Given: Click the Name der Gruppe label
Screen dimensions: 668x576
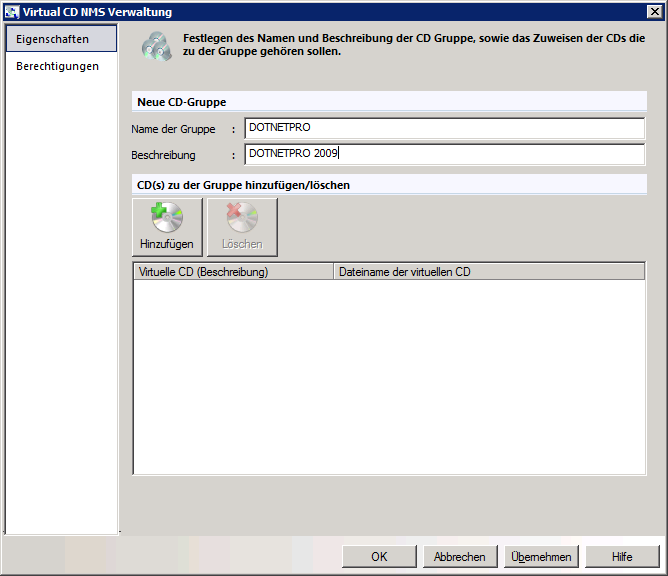Looking at the screenshot, I should click(x=173, y=129).
